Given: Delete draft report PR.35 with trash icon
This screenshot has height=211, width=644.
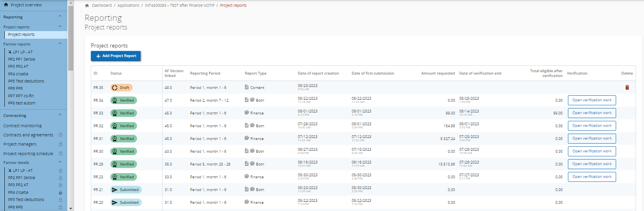Looking at the screenshot, I should pos(627,87).
